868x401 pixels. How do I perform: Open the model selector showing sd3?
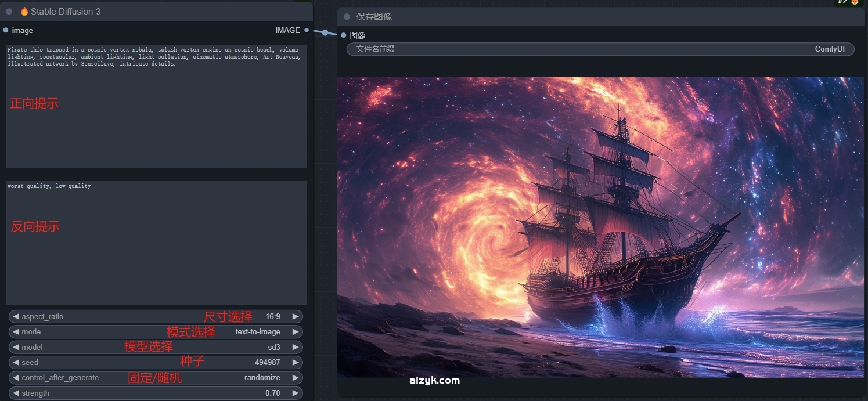tap(273, 347)
